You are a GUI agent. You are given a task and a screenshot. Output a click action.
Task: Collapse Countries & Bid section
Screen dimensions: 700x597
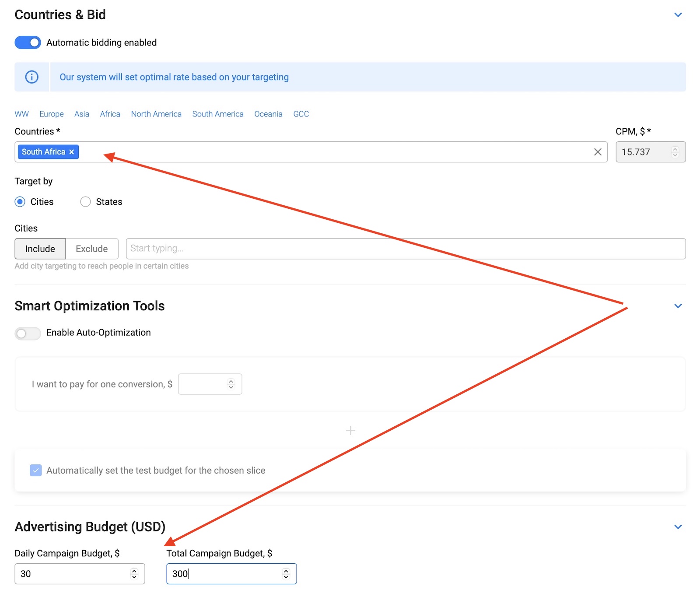click(678, 15)
